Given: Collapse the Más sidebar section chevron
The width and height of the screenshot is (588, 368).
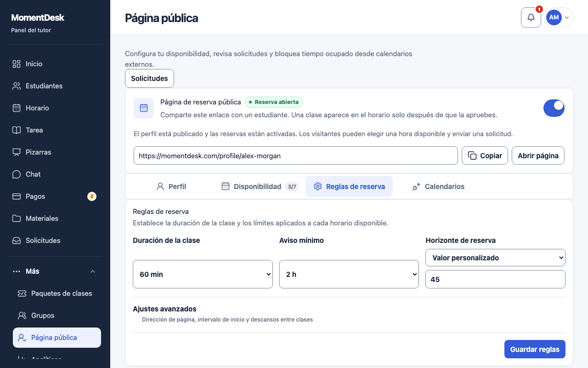Looking at the screenshot, I should [93, 271].
